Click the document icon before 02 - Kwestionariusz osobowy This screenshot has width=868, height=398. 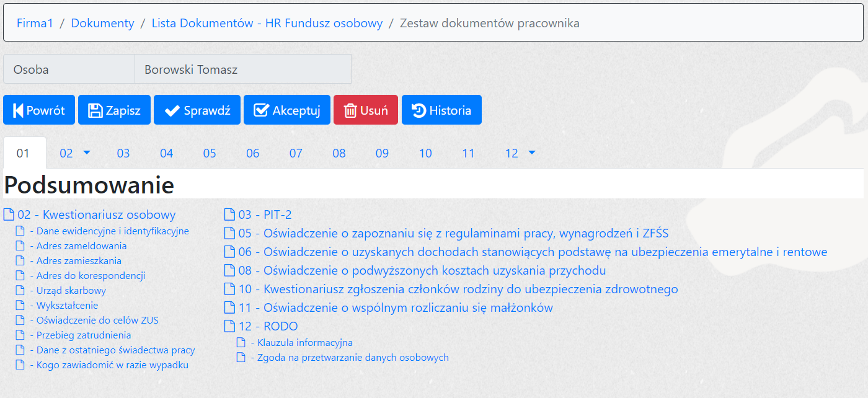point(9,215)
